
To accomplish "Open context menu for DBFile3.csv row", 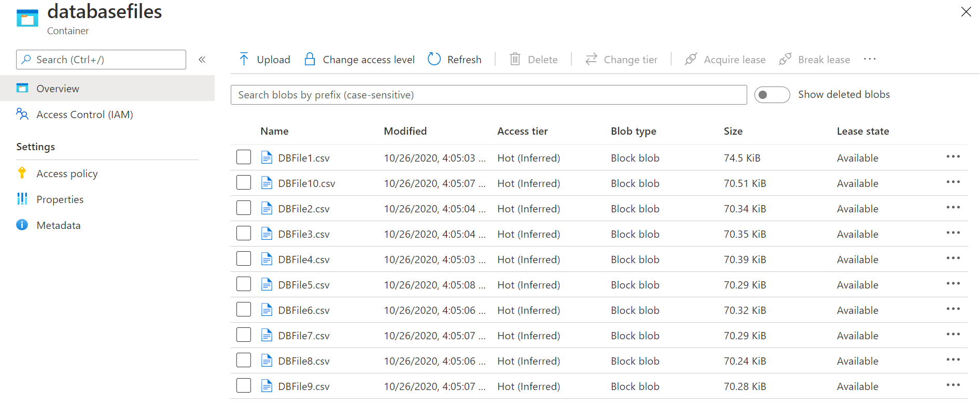I will tap(953, 233).
